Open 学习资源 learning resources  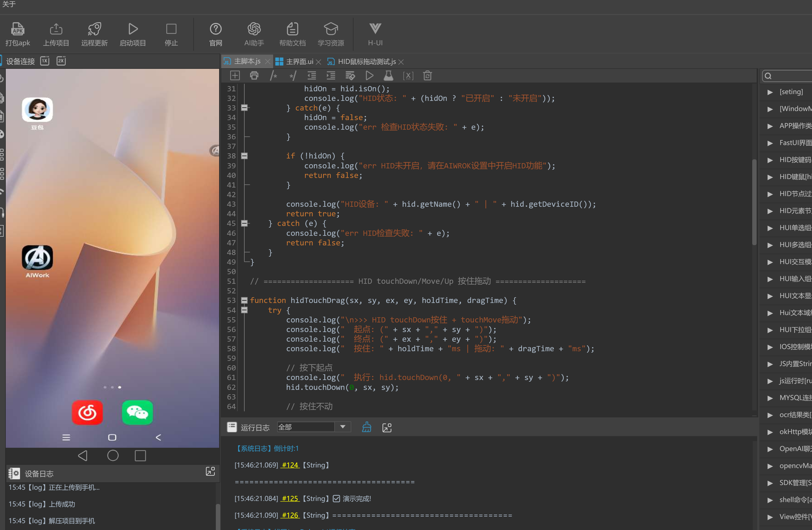tap(331, 34)
